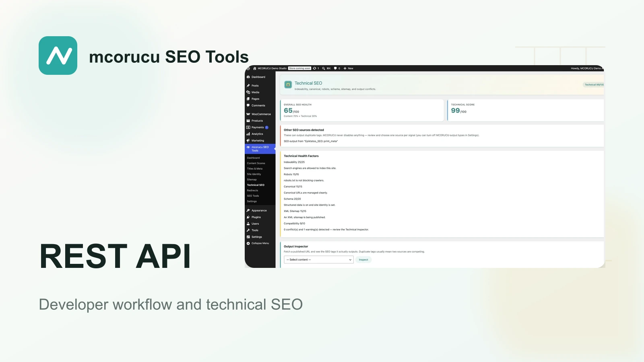
Task: Click the Schema 20/20 row
Action: (292, 199)
